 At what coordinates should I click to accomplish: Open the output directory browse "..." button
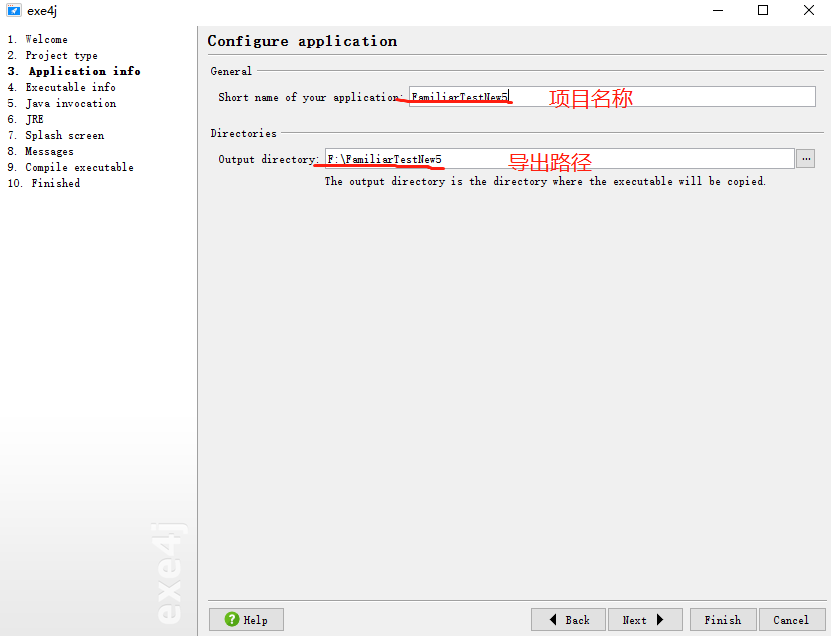805,157
